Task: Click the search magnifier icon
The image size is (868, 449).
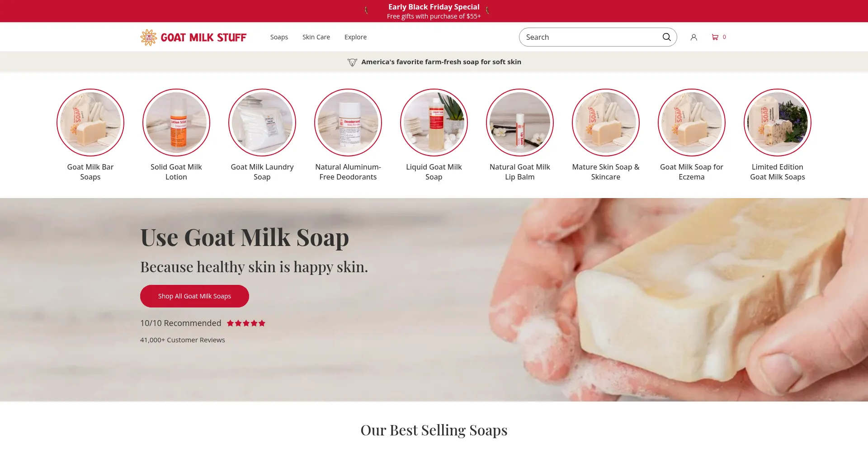Action: [666, 37]
